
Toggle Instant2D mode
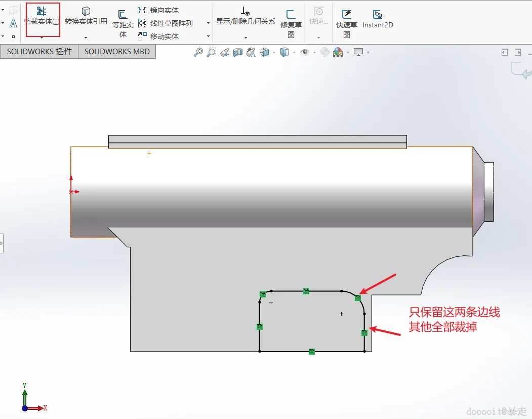click(x=378, y=19)
